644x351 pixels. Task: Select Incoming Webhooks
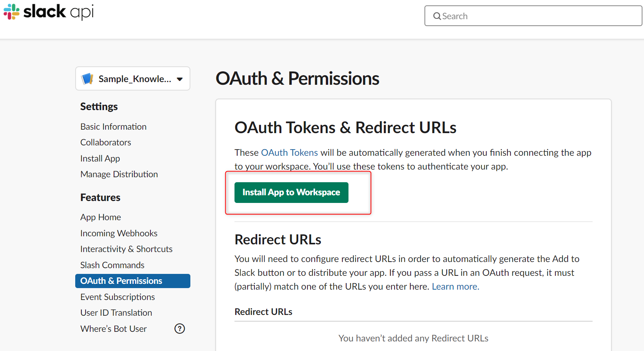(119, 233)
